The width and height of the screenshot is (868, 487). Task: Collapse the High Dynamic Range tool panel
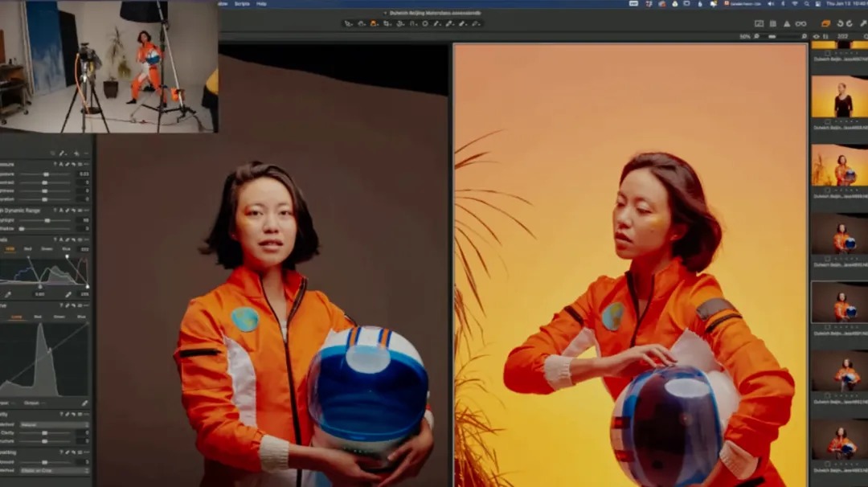pos(20,211)
